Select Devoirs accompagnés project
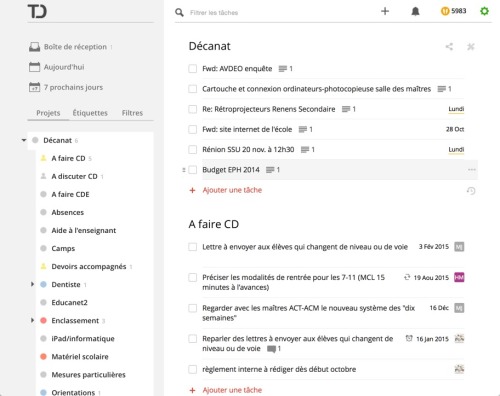This screenshot has width=500, height=396. pyautogui.click(x=89, y=266)
